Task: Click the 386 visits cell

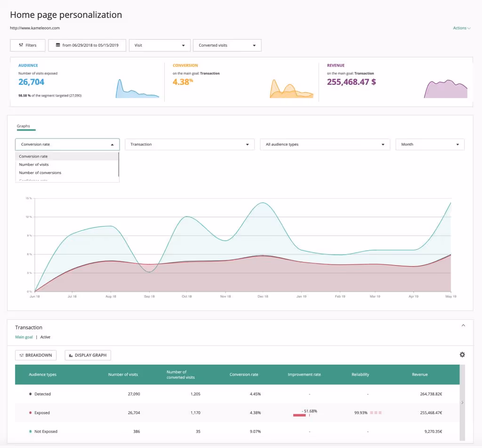Action: [137, 432]
